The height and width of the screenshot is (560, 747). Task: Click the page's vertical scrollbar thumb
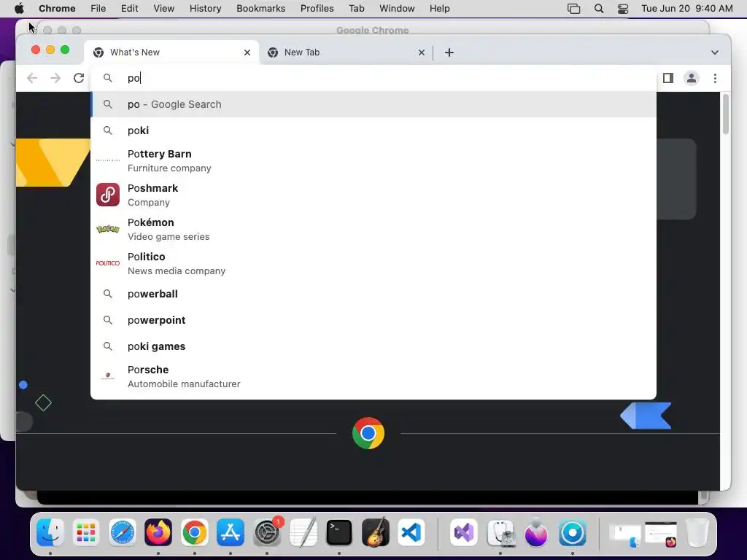[x=726, y=114]
